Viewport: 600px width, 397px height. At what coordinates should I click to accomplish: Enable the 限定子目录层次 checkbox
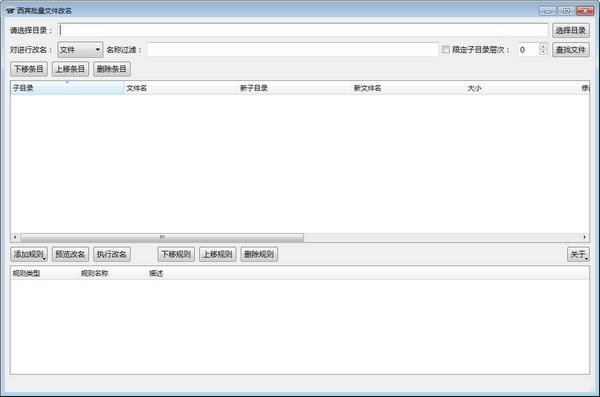[x=446, y=49]
